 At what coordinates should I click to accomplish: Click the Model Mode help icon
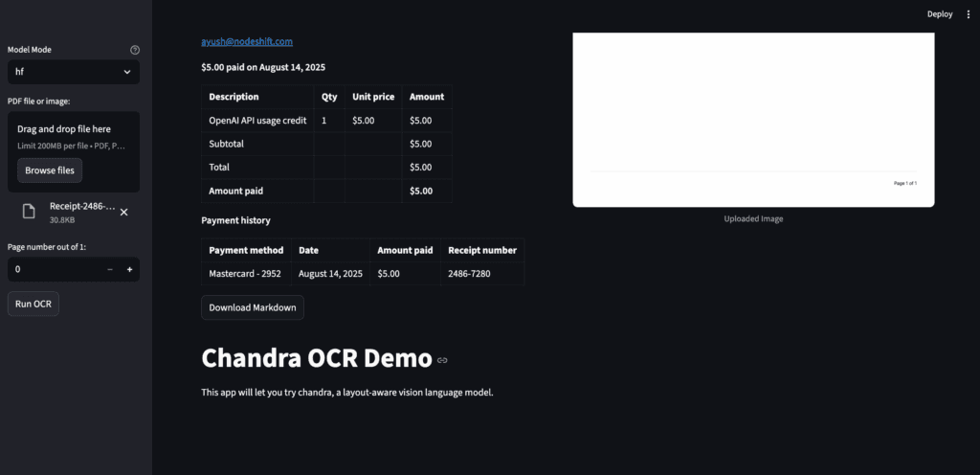tap(135, 50)
